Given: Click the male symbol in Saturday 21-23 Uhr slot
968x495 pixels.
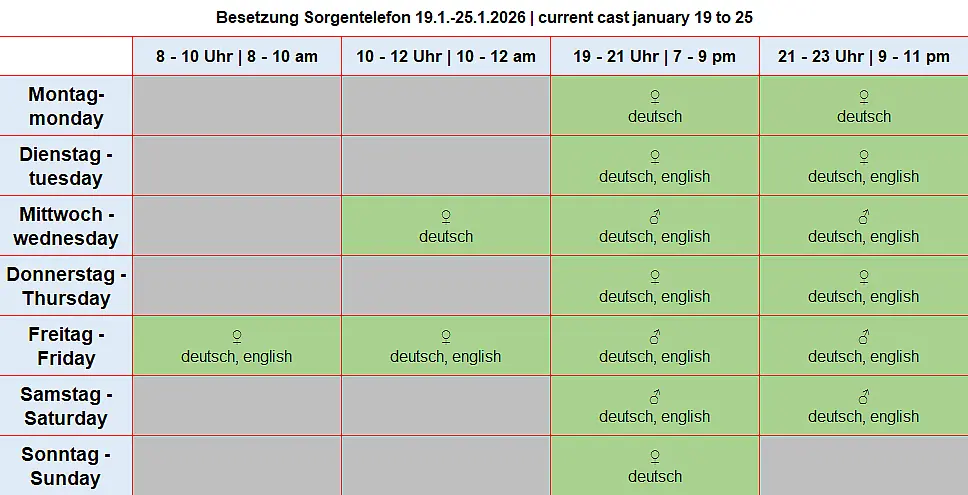Looking at the screenshot, I should coord(864,397).
